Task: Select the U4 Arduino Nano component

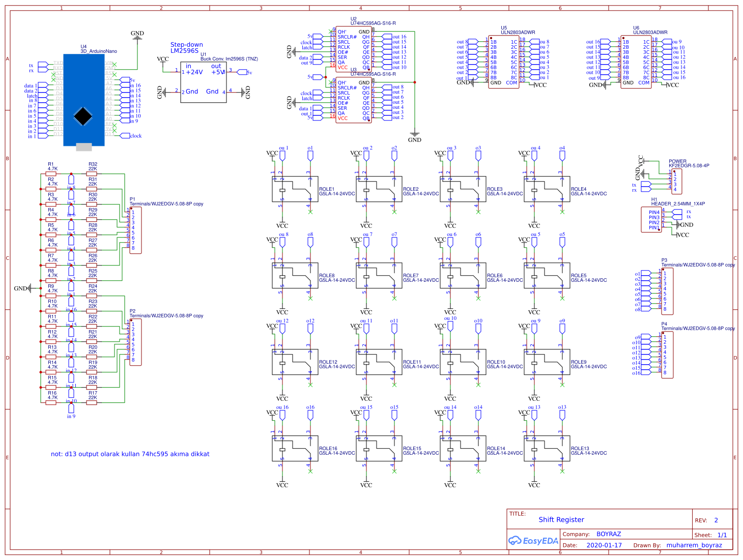Action: pos(85,99)
